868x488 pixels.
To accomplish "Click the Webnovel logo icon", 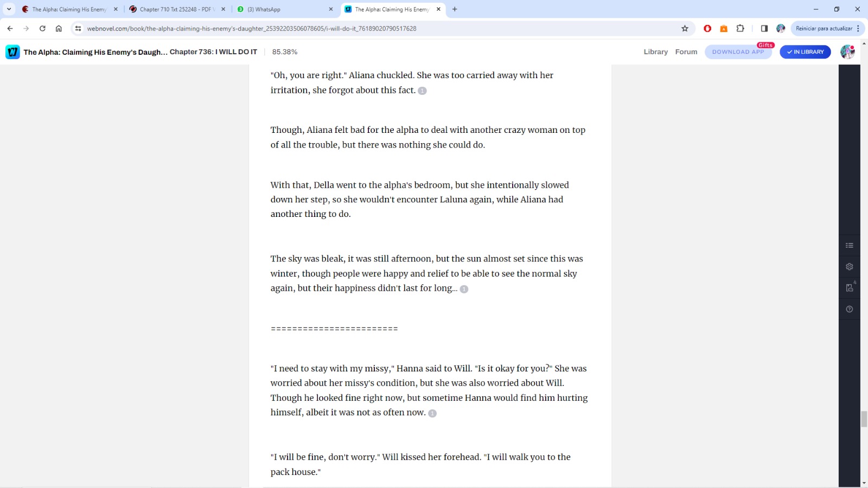I will coord(12,52).
